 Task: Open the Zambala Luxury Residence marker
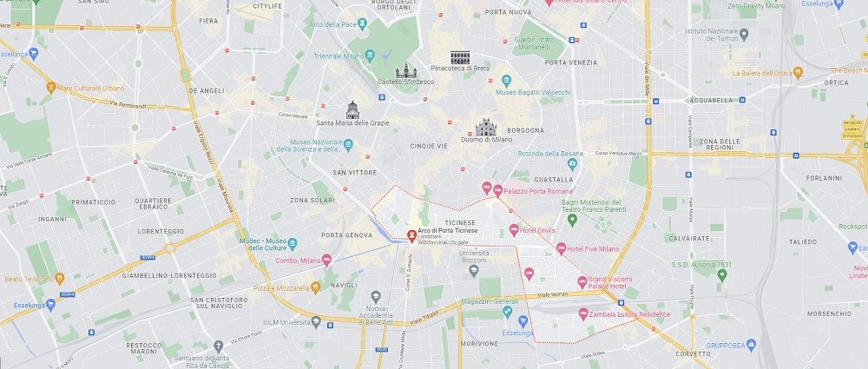(x=583, y=313)
